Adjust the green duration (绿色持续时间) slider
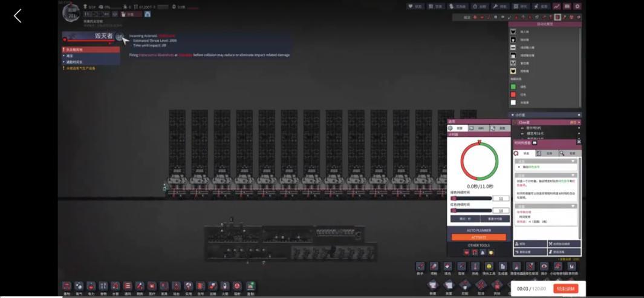This screenshot has height=298, width=644. tap(471, 199)
